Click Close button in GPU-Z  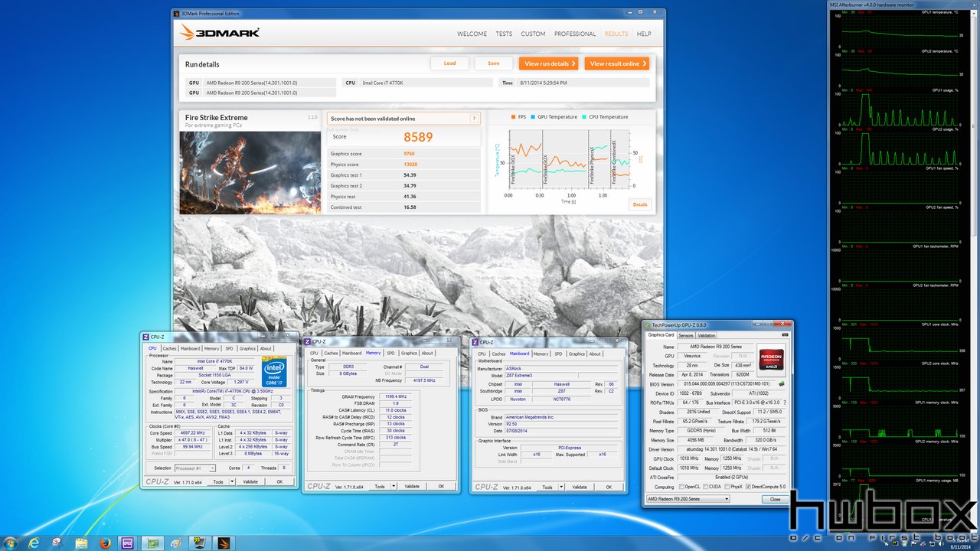(776, 499)
